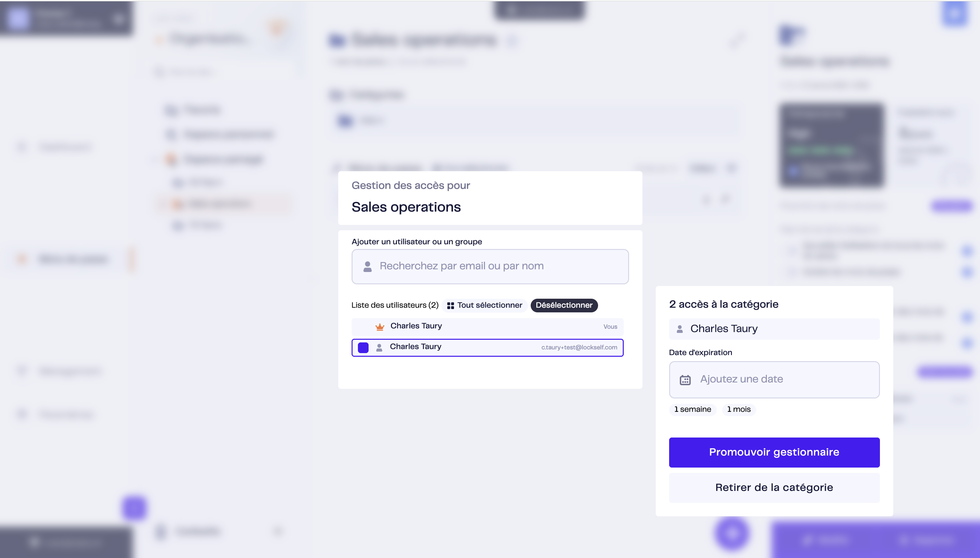The height and width of the screenshot is (558, 980).
Task: Focus the Recherchez par email ou par nom field
Action: tap(490, 266)
